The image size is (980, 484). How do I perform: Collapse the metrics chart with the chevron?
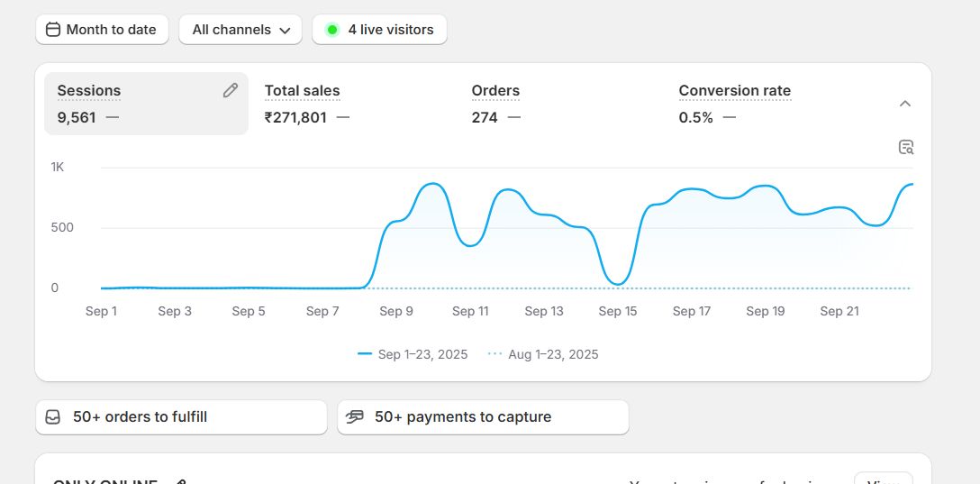pos(905,104)
